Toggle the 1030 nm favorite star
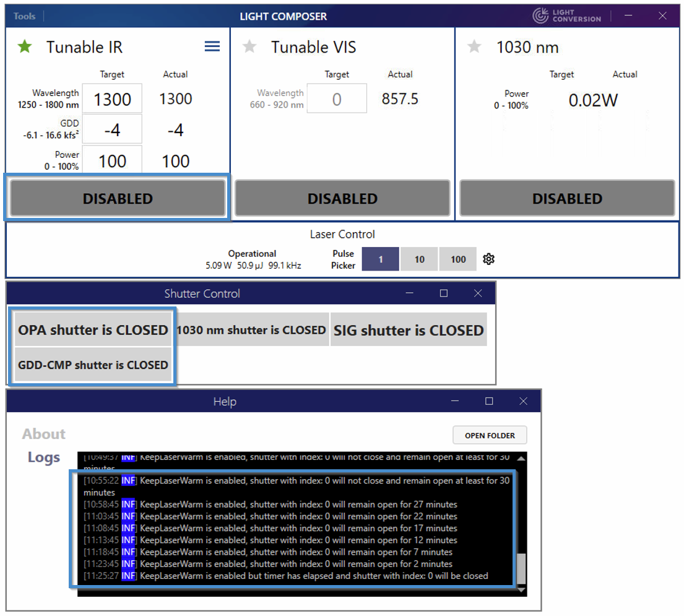The image size is (684, 616). (474, 46)
